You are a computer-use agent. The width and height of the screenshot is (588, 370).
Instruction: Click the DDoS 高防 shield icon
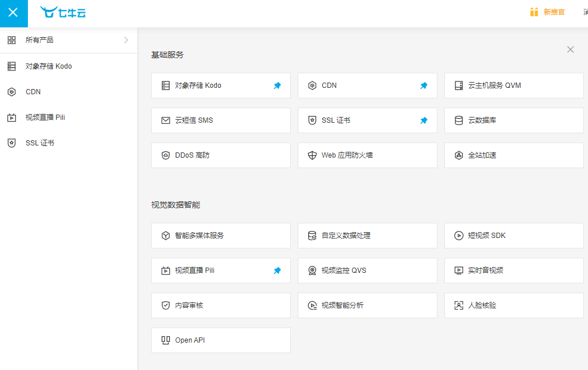tap(165, 155)
